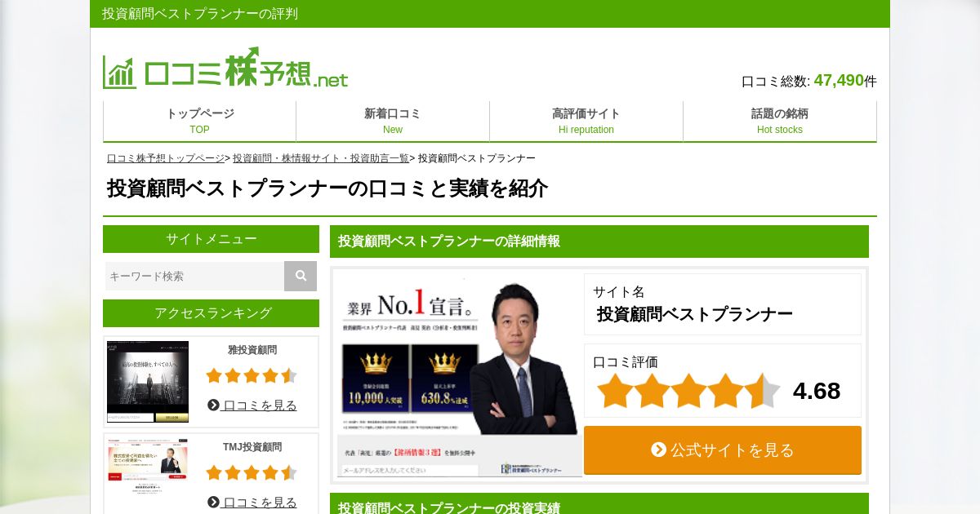Click the large 4.68 star rating
This screenshot has width=980, height=514.
(x=688, y=391)
